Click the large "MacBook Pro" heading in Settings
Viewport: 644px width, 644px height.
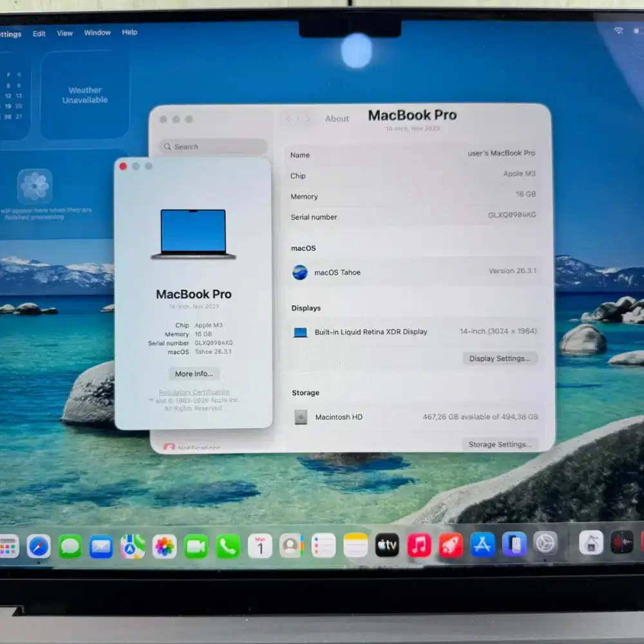pyautogui.click(x=412, y=115)
